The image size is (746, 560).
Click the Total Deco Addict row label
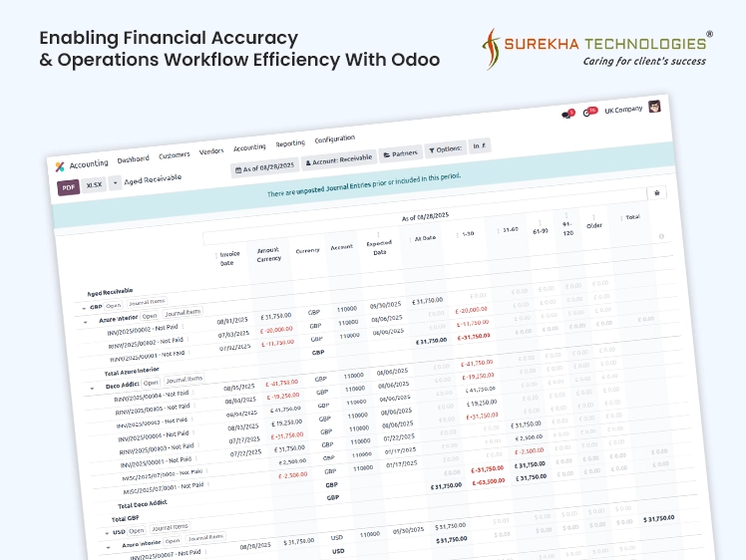coord(143,504)
